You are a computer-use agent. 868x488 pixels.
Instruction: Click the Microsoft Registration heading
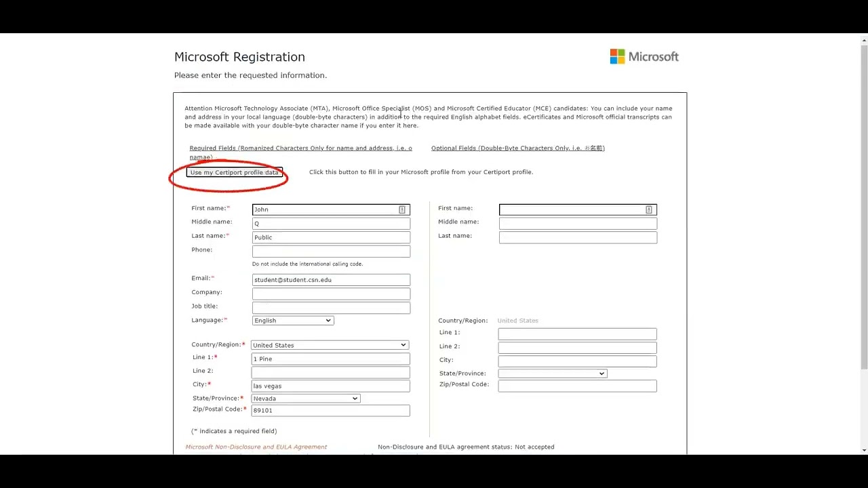pos(239,57)
